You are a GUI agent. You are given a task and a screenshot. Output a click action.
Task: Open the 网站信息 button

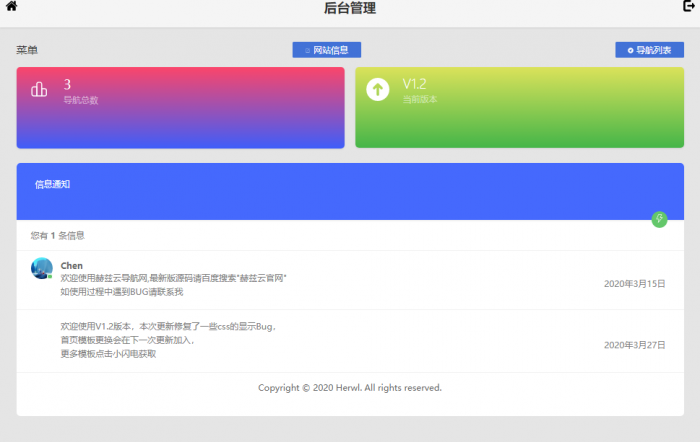coord(326,50)
